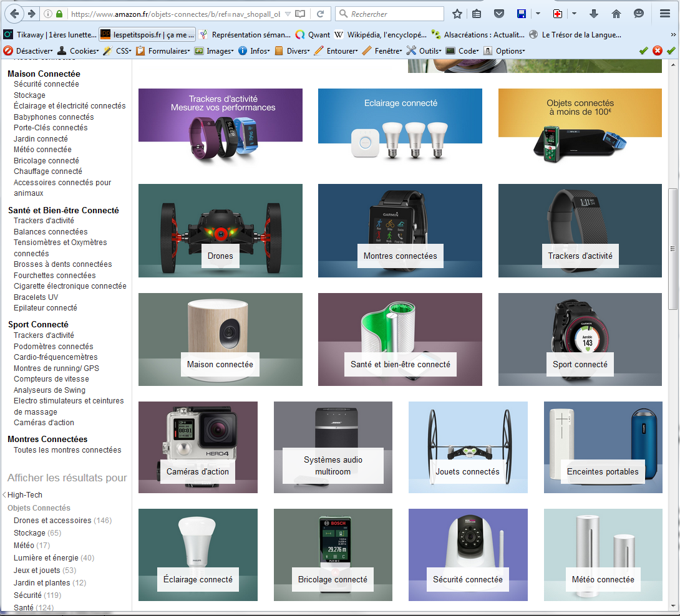Click the red error cross validation icon
Image resolution: width=680 pixels, height=616 pixels.
657,51
